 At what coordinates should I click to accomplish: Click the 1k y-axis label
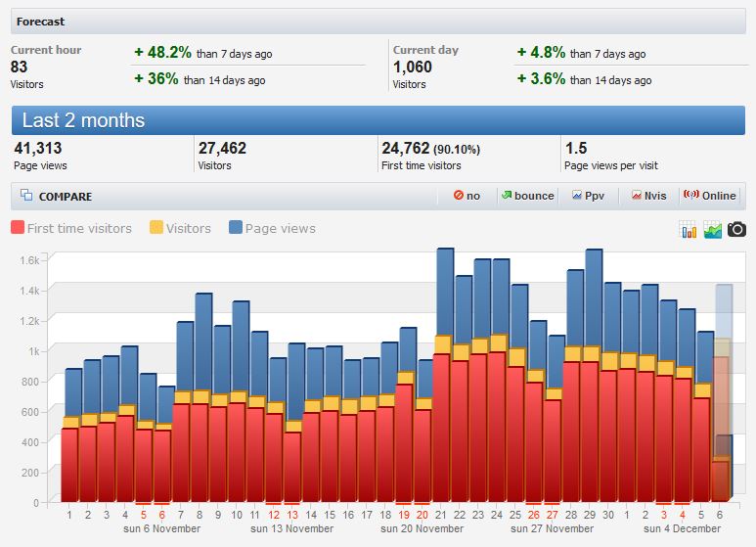click(x=34, y=351)
